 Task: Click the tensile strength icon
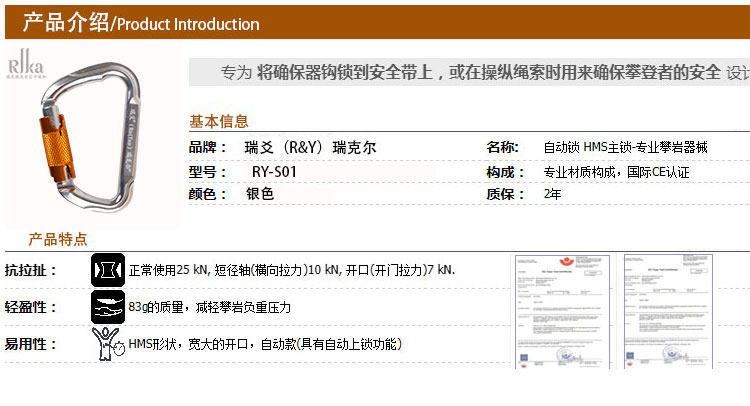pos(108,270)
